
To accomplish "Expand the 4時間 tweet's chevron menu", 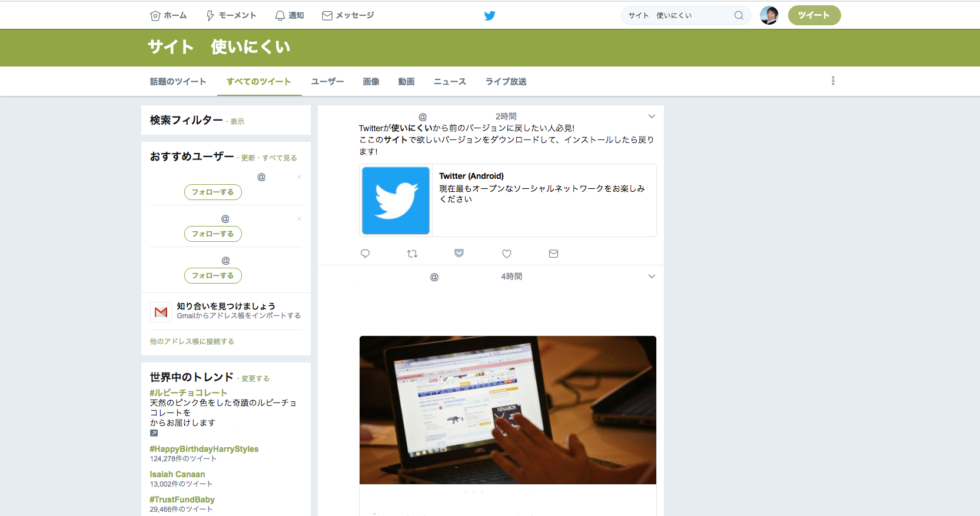I will 652,276.
